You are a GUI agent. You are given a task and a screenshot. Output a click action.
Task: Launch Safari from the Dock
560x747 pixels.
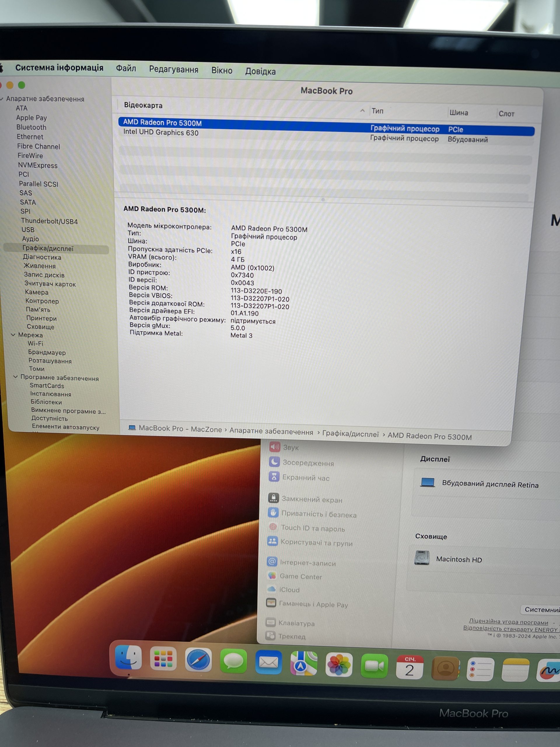pyautogui.click(x=198, y=659)
